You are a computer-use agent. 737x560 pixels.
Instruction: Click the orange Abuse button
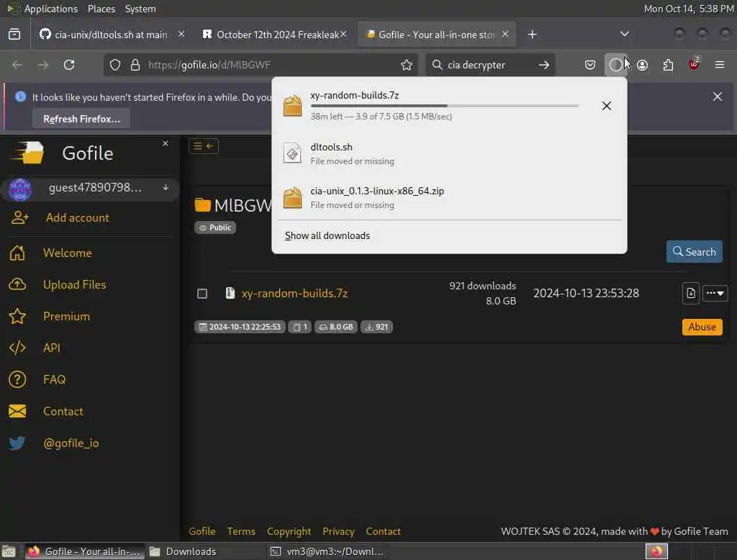(702, 327)
